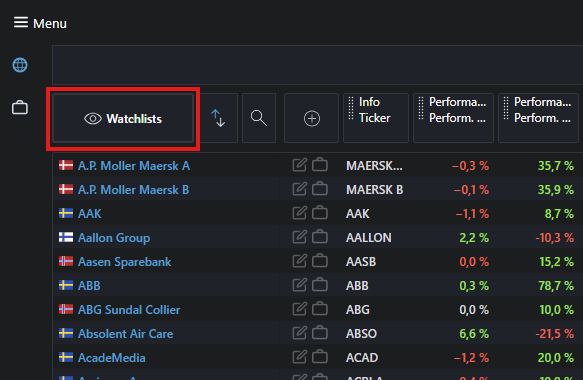This screenshot has height=380, width=583.
Task: Click the 2,2 % value for Aallon
Action: click(474, 238)
